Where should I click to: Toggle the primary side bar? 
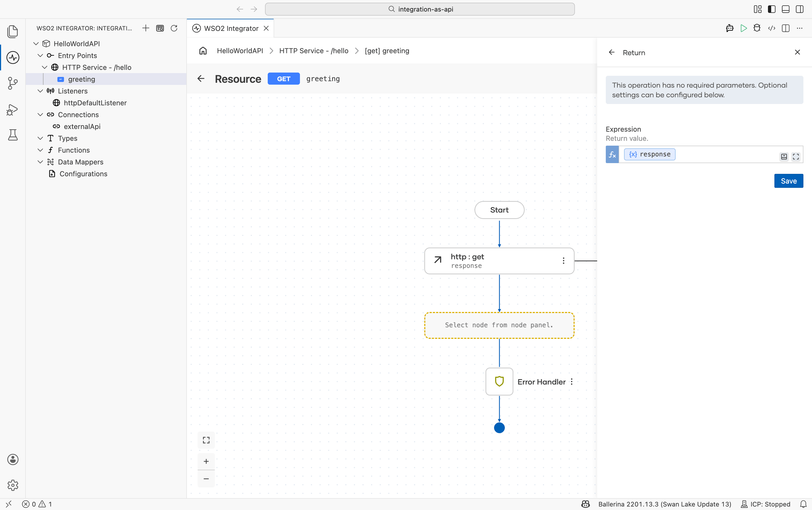[x=771, y=9]
